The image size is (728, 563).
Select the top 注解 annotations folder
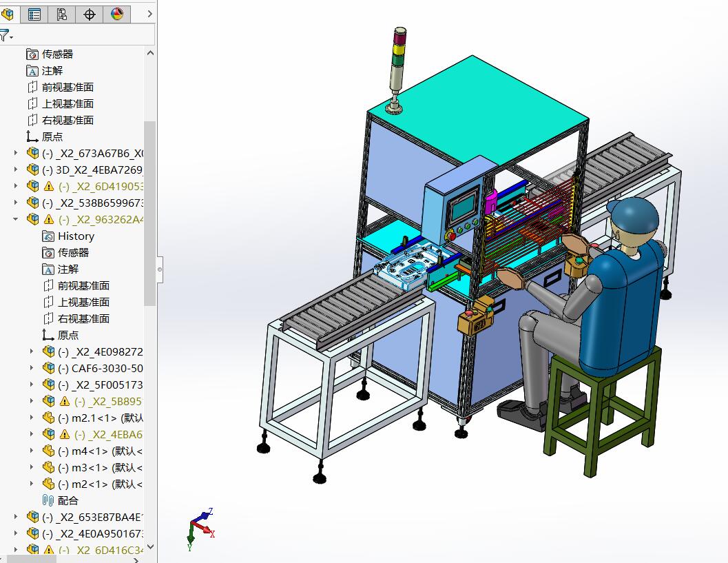45,70
